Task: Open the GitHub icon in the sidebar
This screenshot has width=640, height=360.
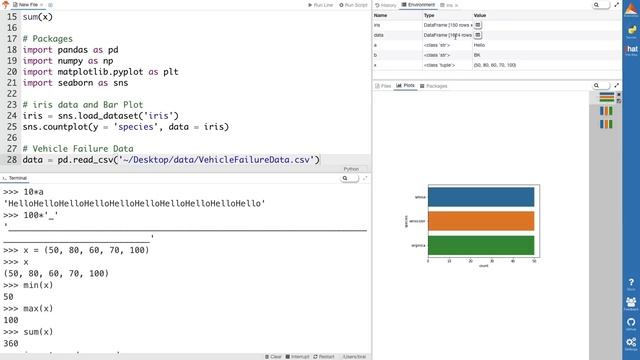Action: point(631,324)
